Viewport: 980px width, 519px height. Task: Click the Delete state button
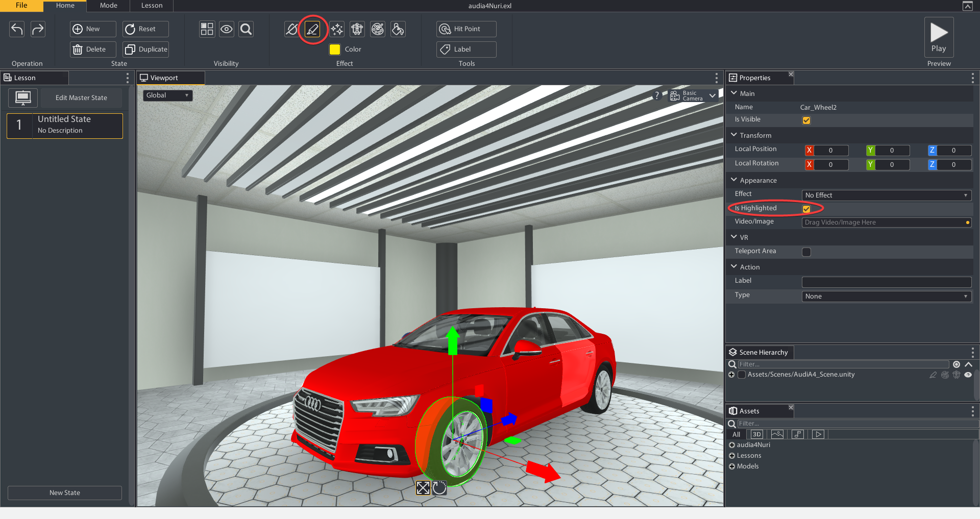click(x=93, y=50)
